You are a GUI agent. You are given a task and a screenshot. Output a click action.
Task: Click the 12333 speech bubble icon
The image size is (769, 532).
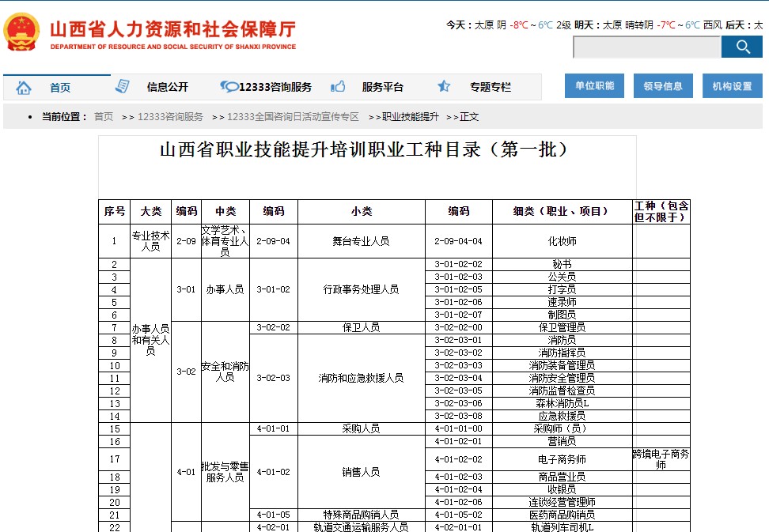click(x=229, y=87)
